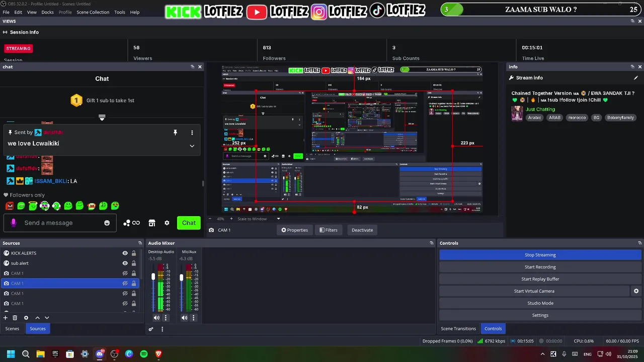The image size is (644, 362).
Task: Click Start Recording button
Action: pyautogui.click(x=540, y=267)
